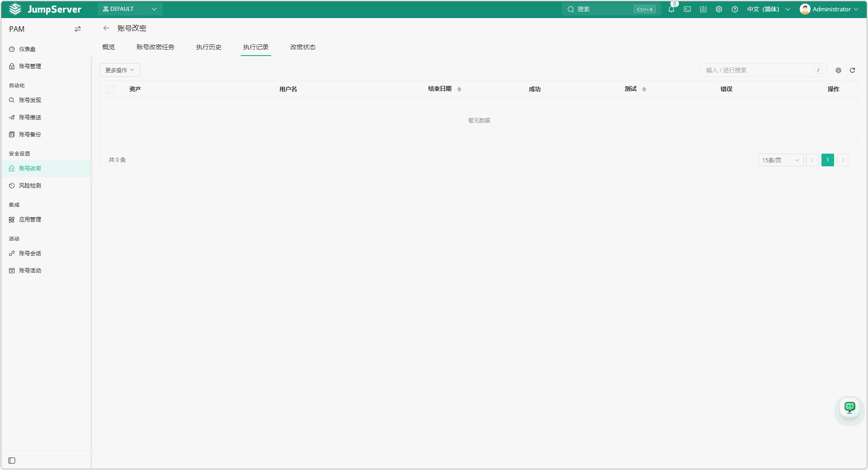
Task: Open the chat assistant floating icon
Action: coord(850,408)
